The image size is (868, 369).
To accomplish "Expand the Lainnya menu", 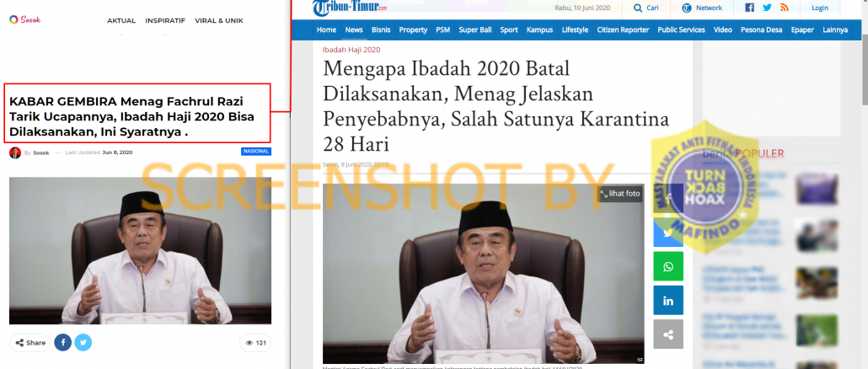I will [x=835, y=29].
